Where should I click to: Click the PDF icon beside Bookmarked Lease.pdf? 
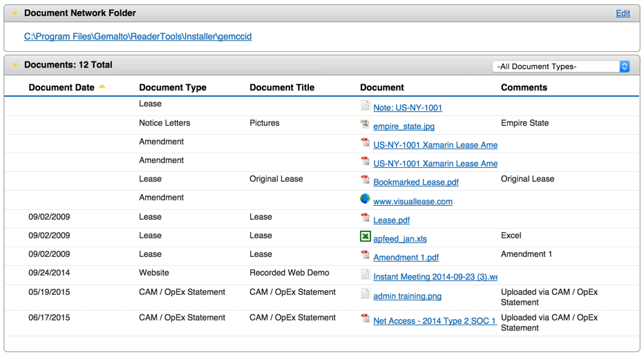(x=365, y=180)
